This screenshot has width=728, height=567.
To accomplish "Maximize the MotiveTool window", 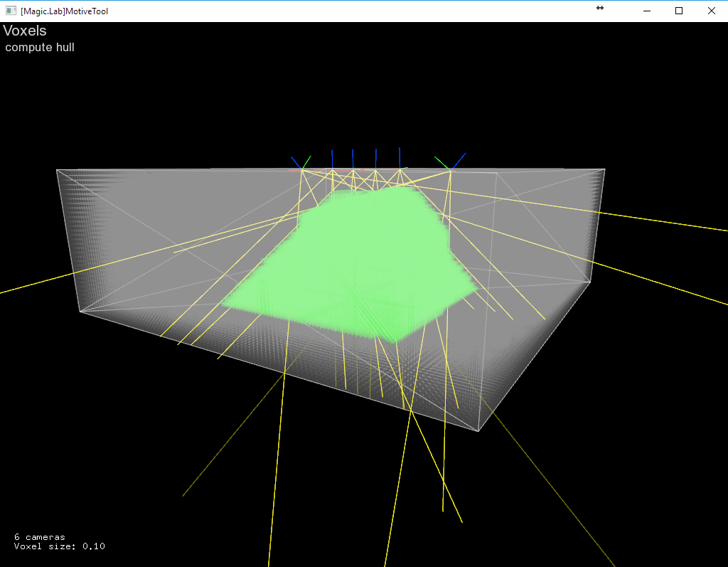I will [679, 11].
